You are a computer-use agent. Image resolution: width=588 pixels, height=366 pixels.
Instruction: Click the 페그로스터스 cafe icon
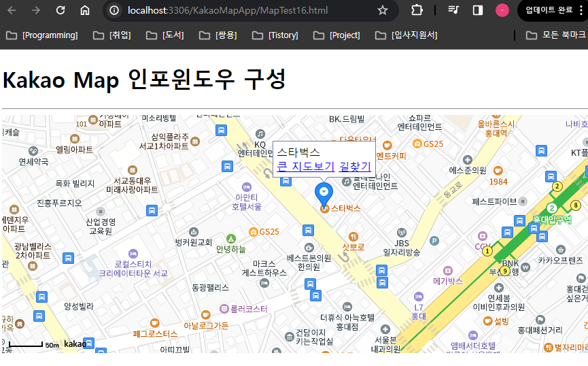click(154, 323)
